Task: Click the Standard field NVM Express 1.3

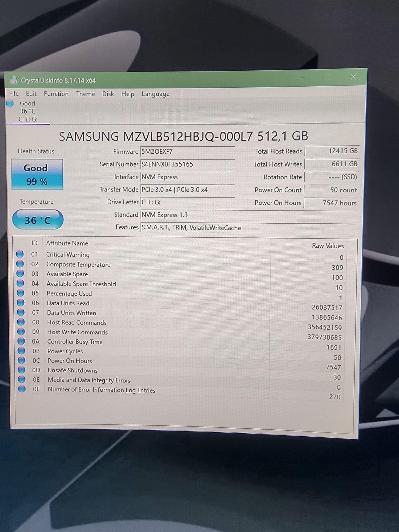Action: pos(249,215)
